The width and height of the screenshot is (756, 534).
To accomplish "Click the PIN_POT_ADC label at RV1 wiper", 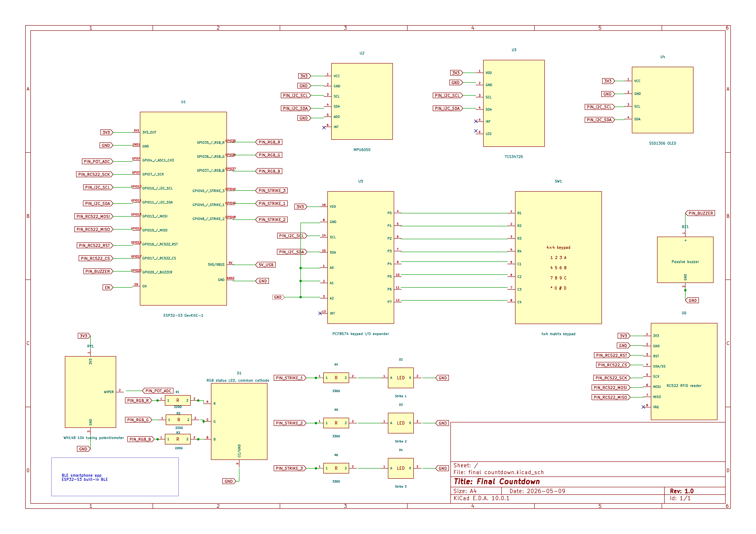I will (x=158, y=391).
